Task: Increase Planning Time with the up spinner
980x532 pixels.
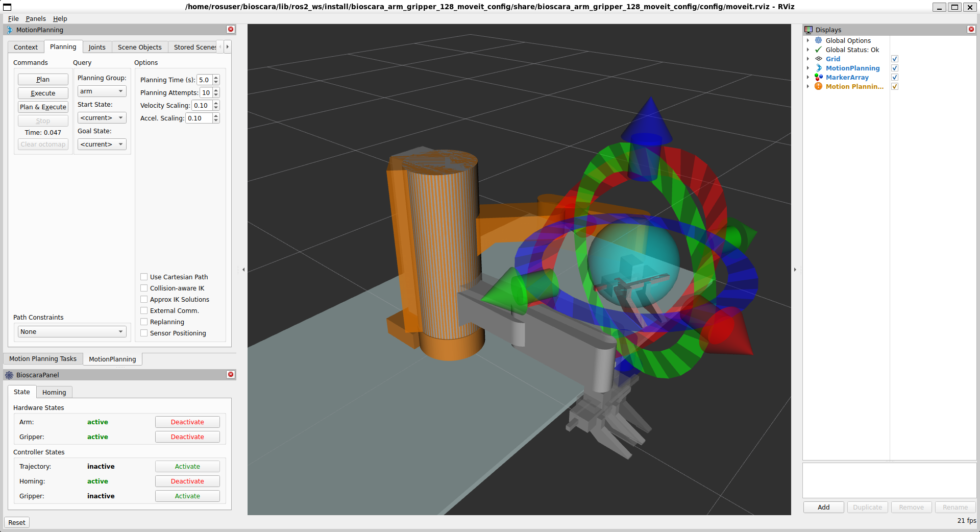Action: [x=215, y=77]
